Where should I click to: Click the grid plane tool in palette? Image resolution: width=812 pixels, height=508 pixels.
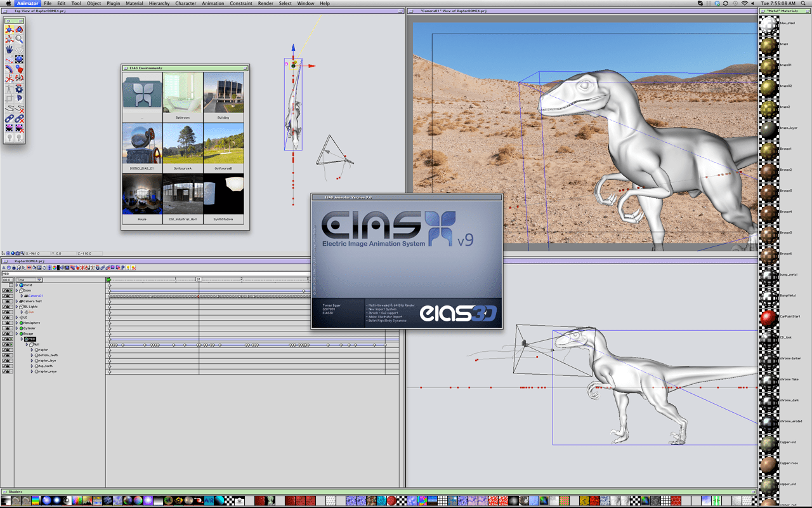pos(19,49)
